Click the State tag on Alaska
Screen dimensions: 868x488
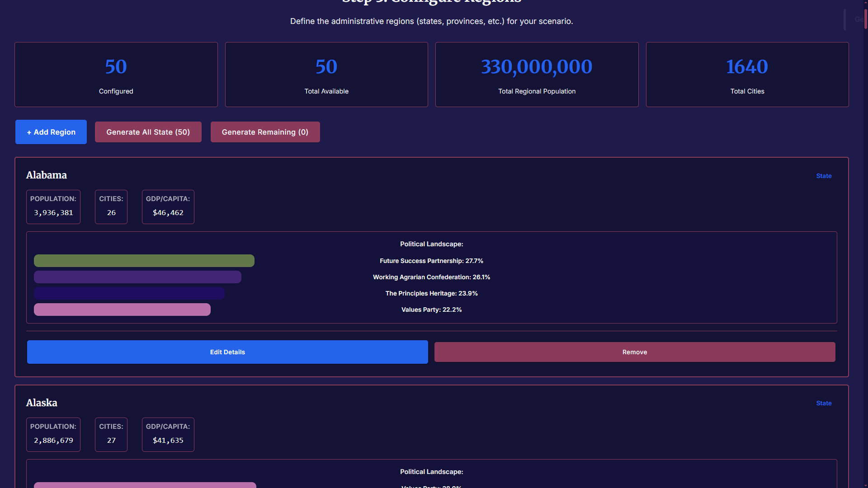pyautogui.click(x=824, y=403)
